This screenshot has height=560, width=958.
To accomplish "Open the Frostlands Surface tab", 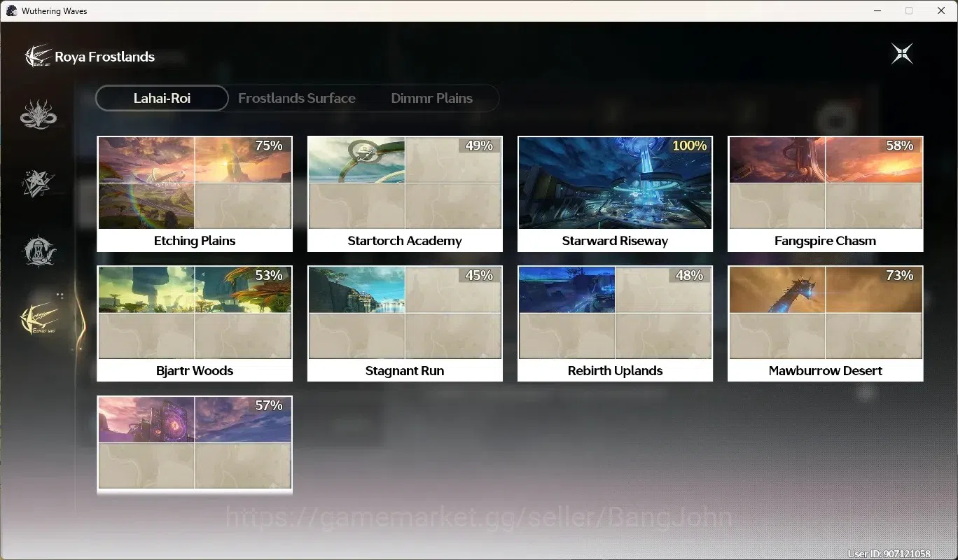I will point(297,98).
